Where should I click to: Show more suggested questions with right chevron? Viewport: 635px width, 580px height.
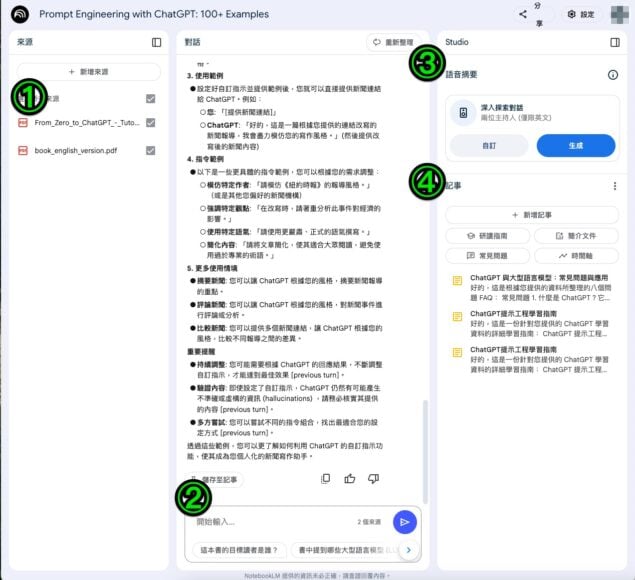tap(408, 549)
